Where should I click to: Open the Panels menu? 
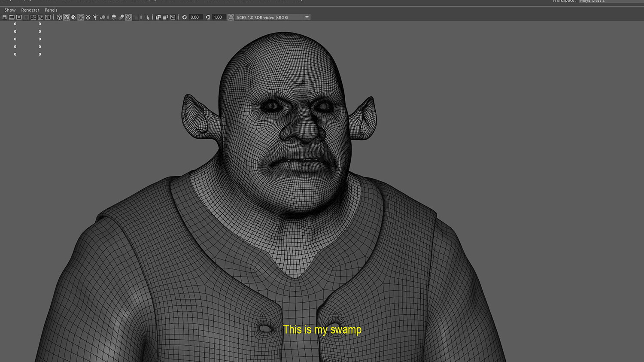point(51,9)
